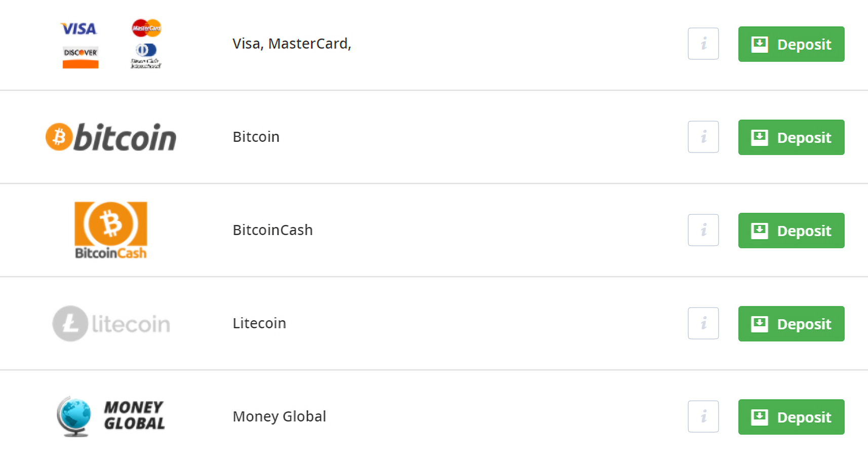View Money Global info icon
Image resolution: width=868 pixels, height=459 pixels.
[x=703, y=416]
